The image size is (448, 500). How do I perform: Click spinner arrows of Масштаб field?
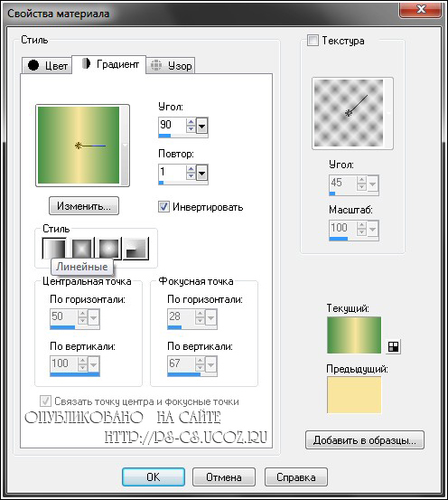pyautogui.click(x=361, y=229)
